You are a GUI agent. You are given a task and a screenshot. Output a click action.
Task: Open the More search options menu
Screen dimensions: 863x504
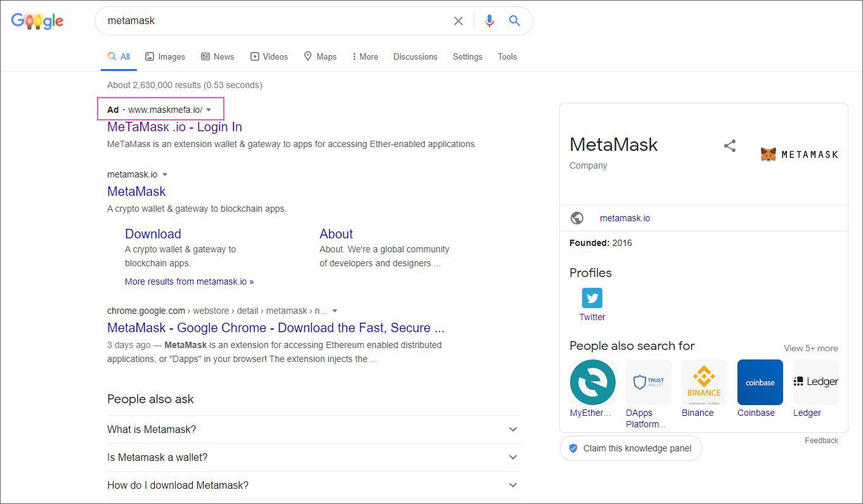365,56
